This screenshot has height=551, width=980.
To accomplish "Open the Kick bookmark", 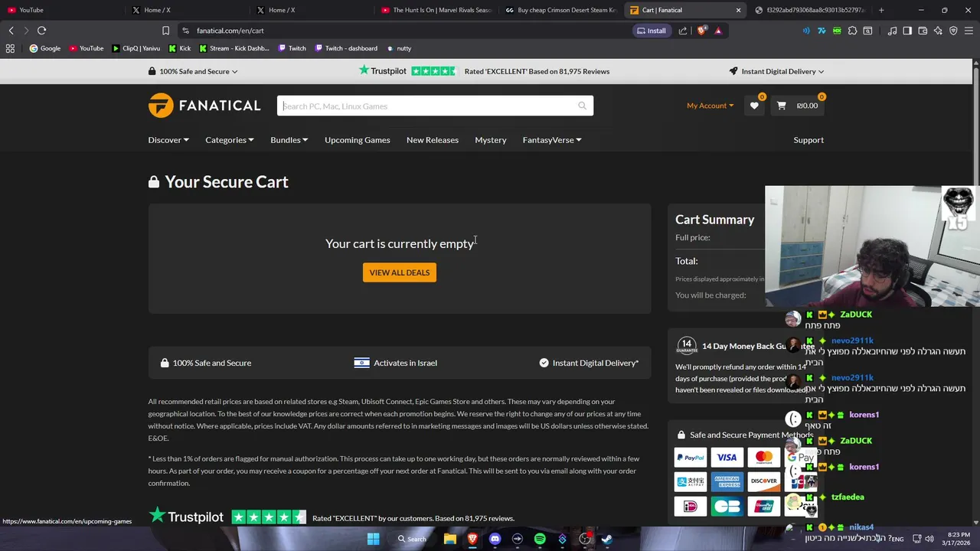I will [x=179, y=48].
